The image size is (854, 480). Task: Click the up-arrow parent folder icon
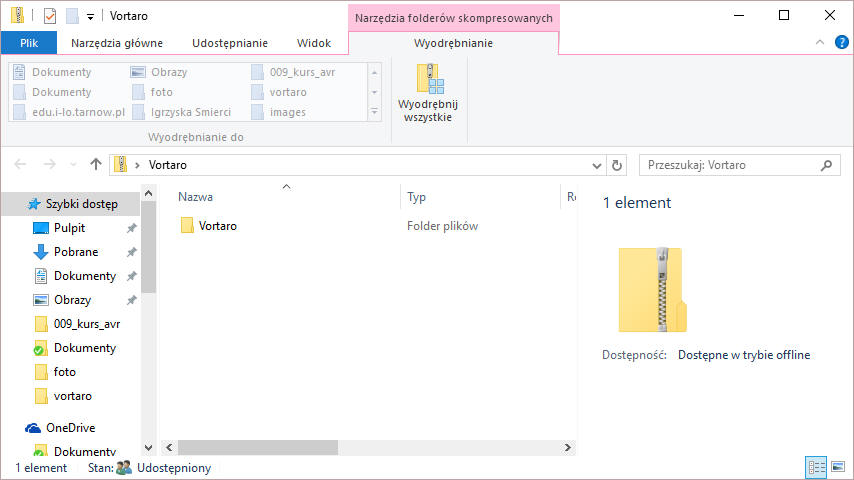tap(96, 165)
